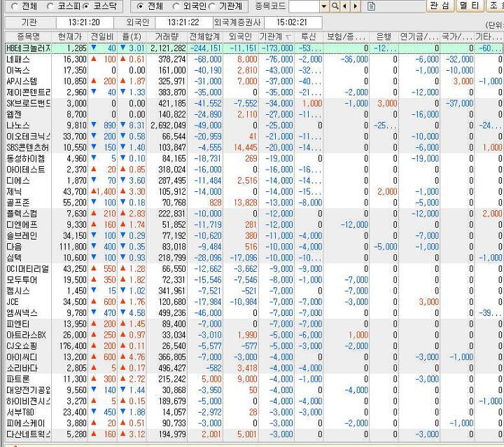Select the 전체 market radio button

pos(15,6)
